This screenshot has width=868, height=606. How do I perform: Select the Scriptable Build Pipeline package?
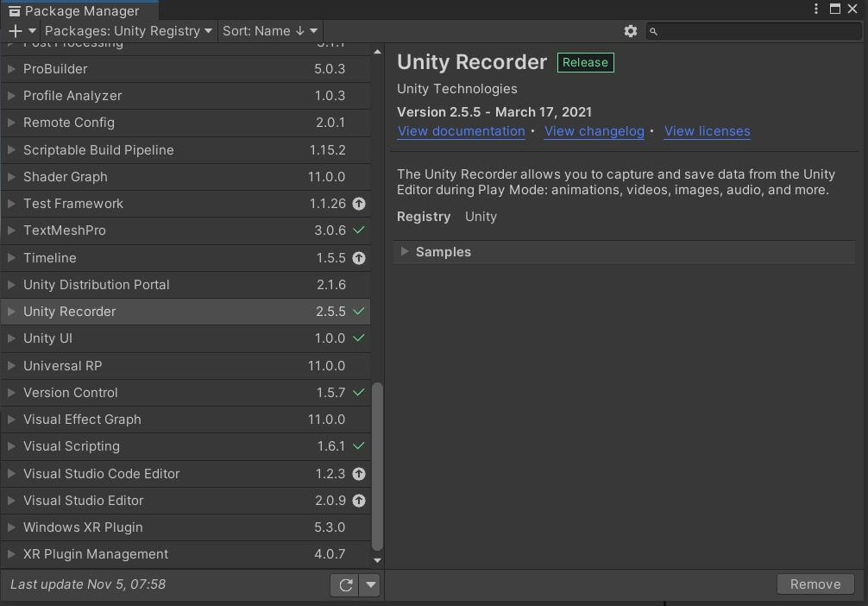click(x=186, y=150)
